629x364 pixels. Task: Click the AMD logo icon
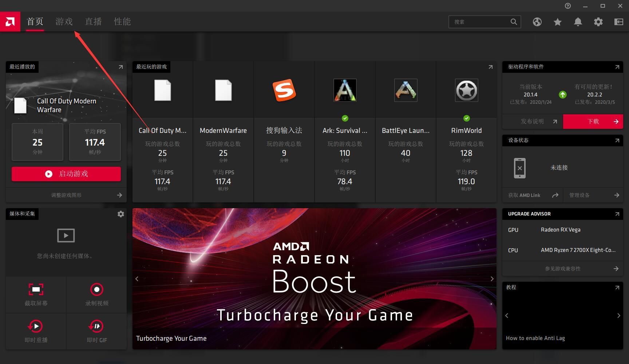10,21
